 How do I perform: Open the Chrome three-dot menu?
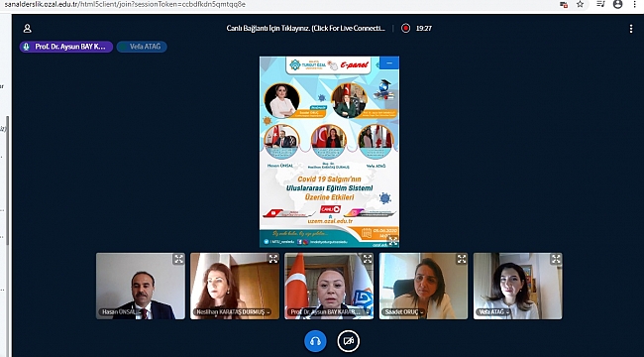pos(634,4)
